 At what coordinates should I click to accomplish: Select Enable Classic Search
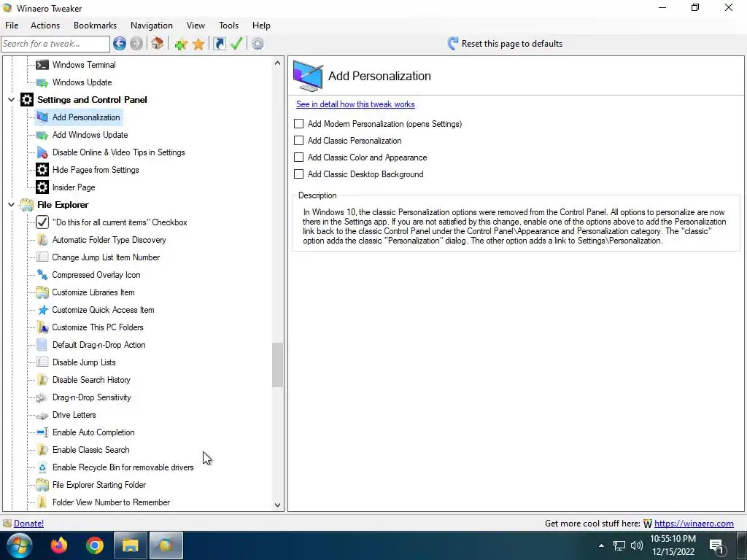91,450
